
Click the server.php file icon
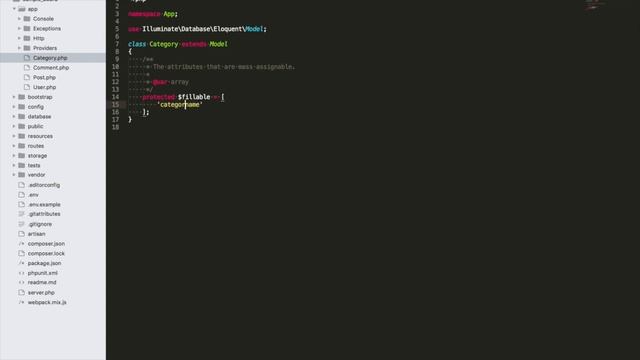click(x=22, y=293)
